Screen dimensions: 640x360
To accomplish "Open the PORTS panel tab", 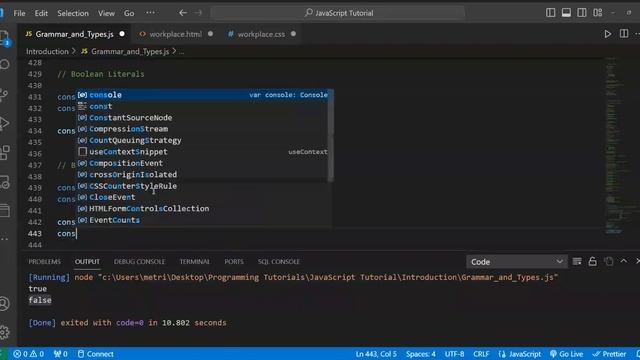I will [x=234, y=262].
